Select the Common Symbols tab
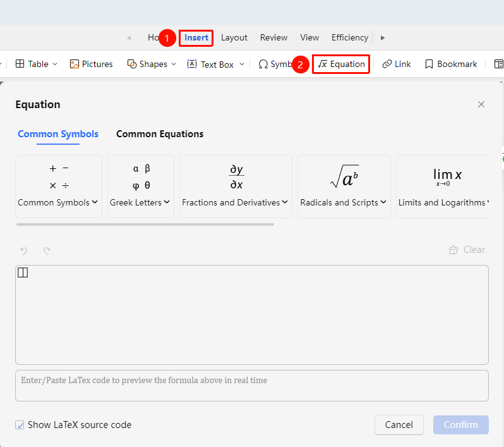The width and height of the screenshot is (504, 447). pyautogui.click(x=58, y=134)
